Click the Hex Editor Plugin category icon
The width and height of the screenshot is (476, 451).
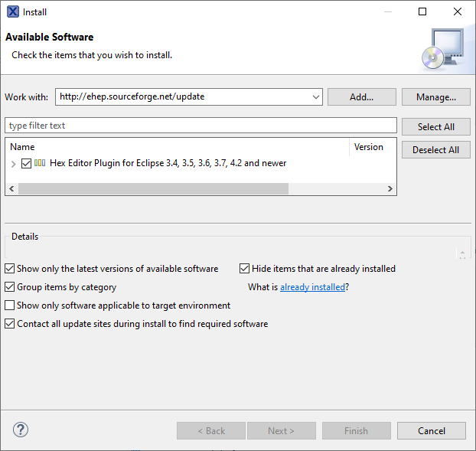[40, 163]
